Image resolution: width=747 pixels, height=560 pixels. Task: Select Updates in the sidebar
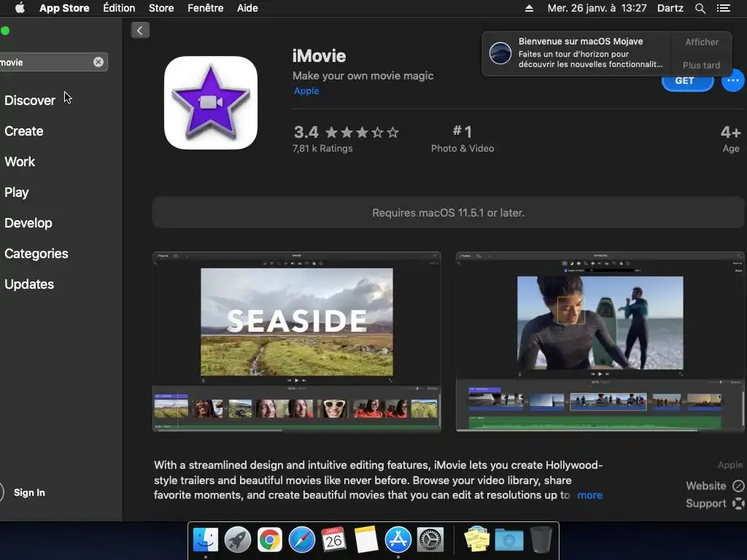(x=29, y=284)
